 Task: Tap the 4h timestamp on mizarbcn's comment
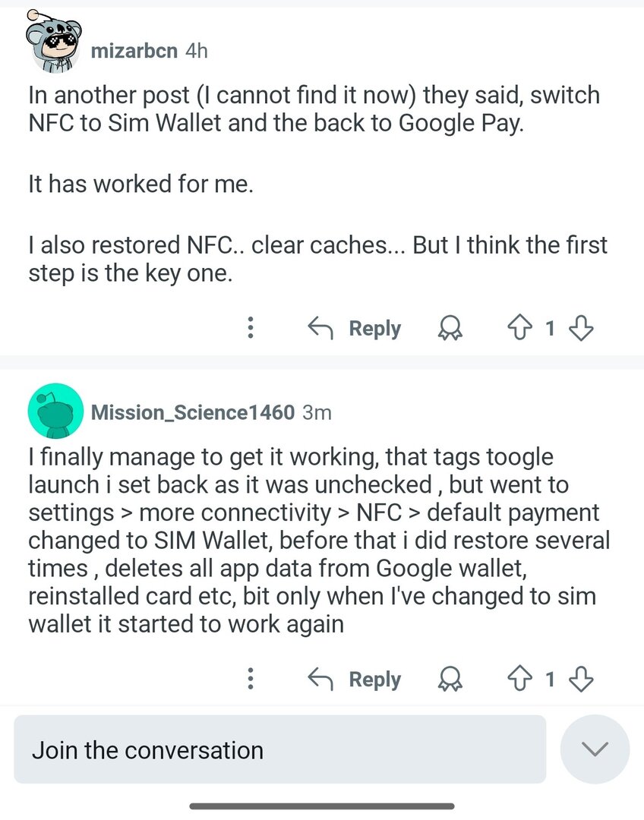(196, 51)
